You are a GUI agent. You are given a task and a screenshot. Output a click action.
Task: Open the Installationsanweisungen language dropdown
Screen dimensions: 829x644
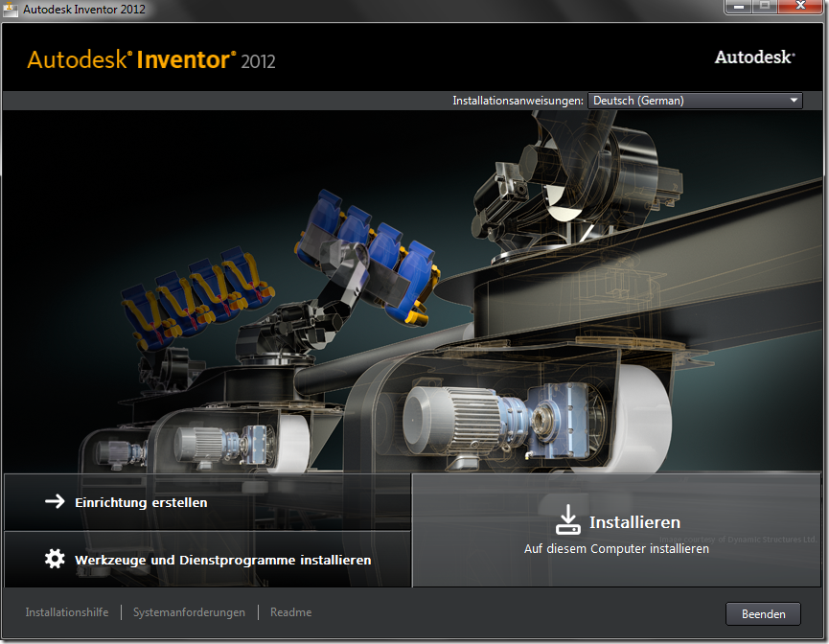coord(695,101)
